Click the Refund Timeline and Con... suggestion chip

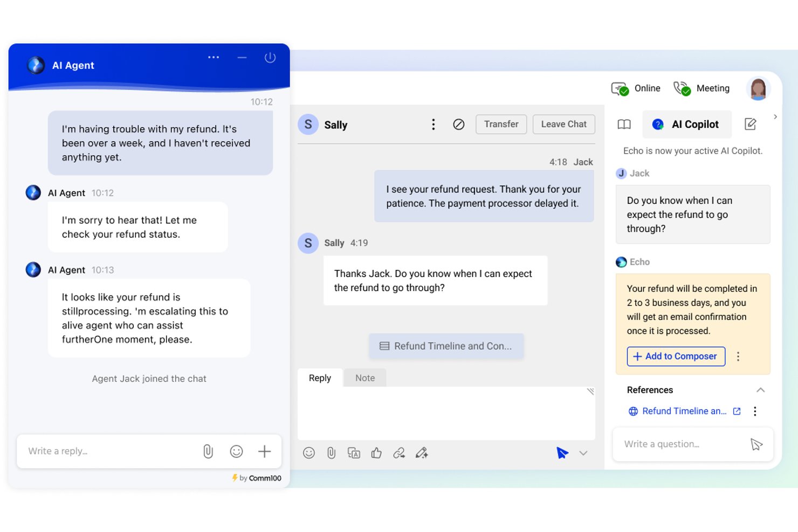(446, 346)
